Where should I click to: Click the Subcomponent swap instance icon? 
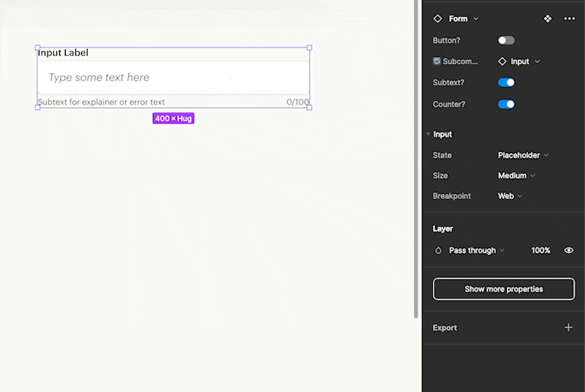coord(437,61)
